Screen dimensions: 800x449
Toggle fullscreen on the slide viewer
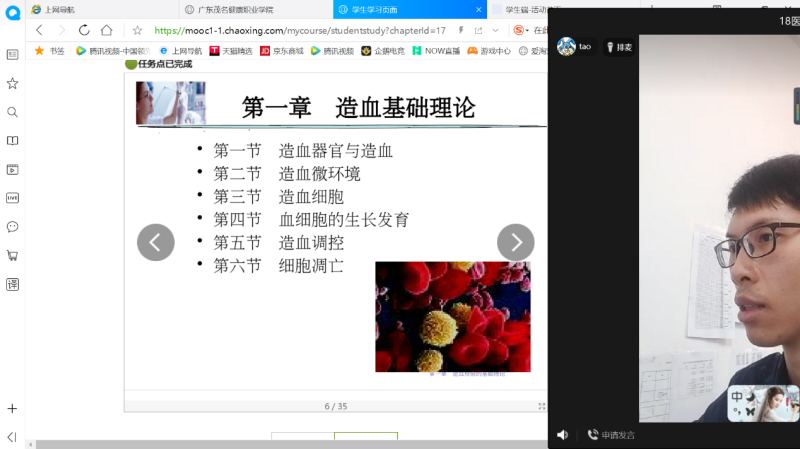click(541, 406)
